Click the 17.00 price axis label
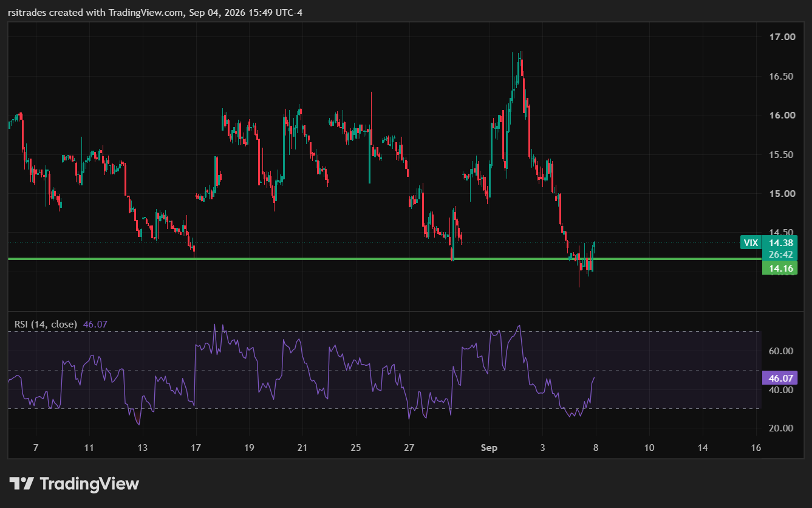 (x=782, y=37)
